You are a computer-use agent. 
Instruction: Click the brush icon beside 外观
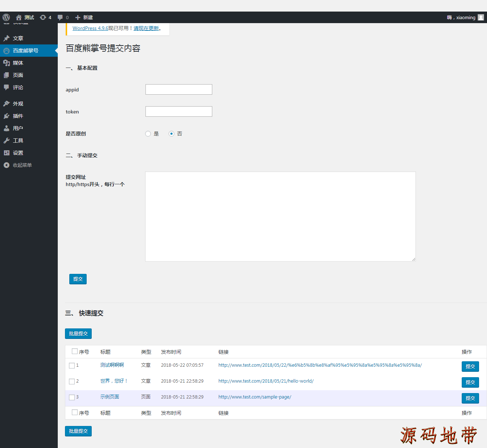6,104
